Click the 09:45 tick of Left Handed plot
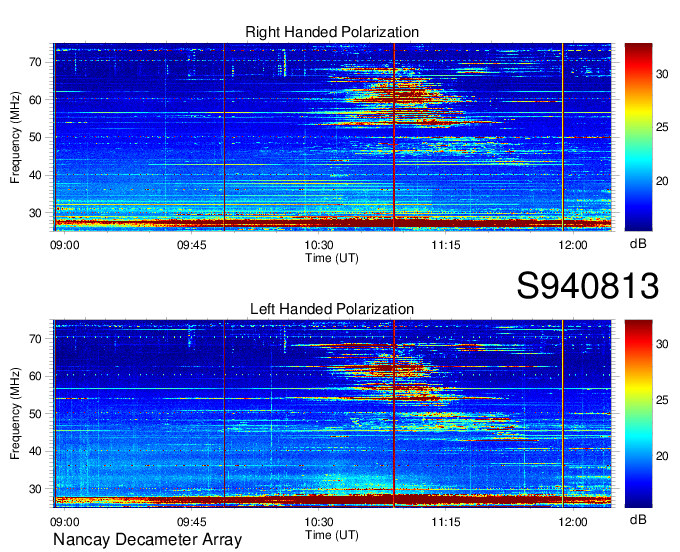Viewport: 680px width, 552px height. [192, 522]
